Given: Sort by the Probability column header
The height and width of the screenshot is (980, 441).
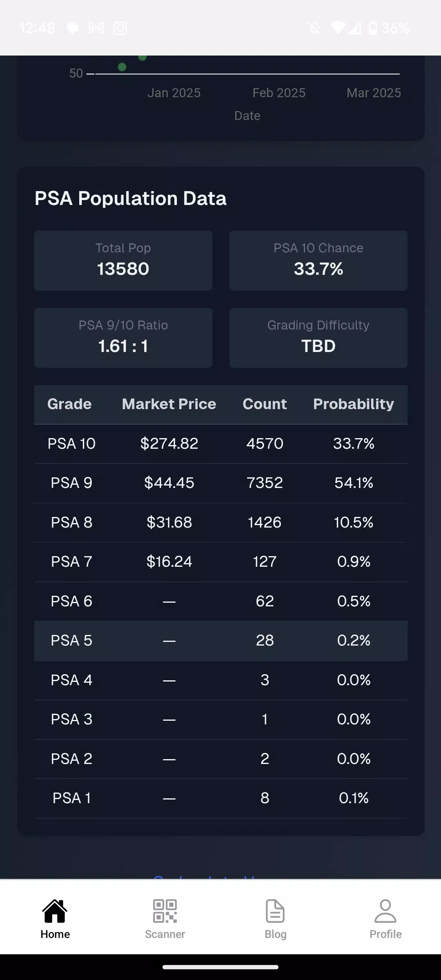Looking at the screenshot, I should [x=354, y=404].
